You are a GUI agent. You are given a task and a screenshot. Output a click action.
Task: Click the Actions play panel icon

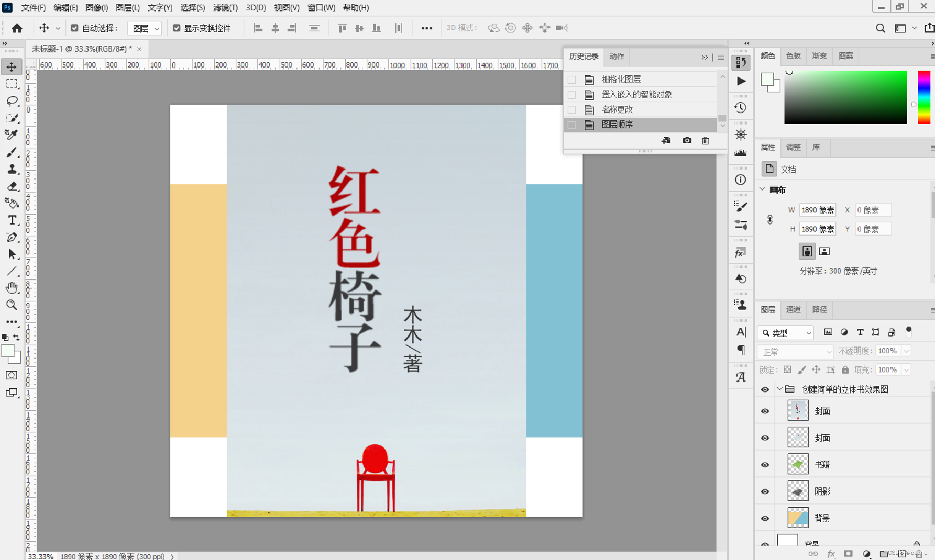(x=741, y=81)
